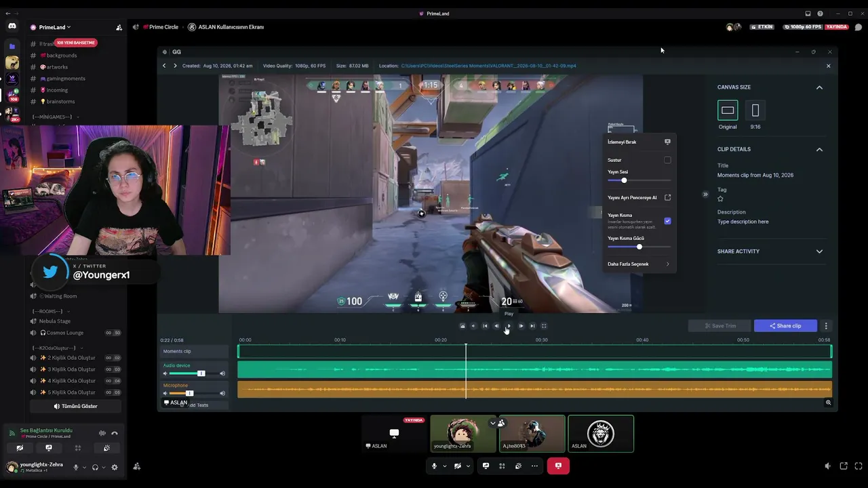Click star Tag icon in Clip Details

[720, 199]
